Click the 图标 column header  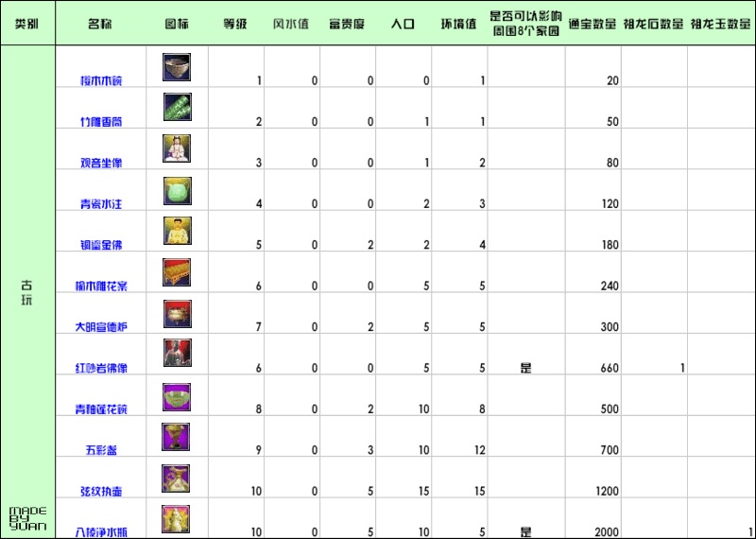coord(177,24)
